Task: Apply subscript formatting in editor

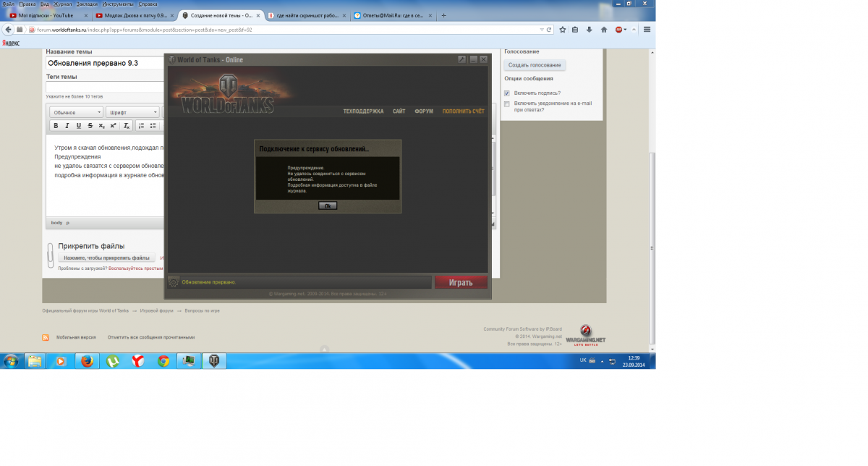Action: click(102, 126)
